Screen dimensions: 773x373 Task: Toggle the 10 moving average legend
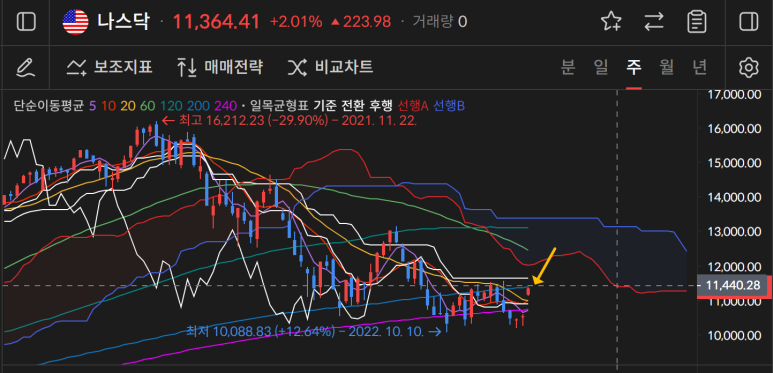[x=109, y=105]
